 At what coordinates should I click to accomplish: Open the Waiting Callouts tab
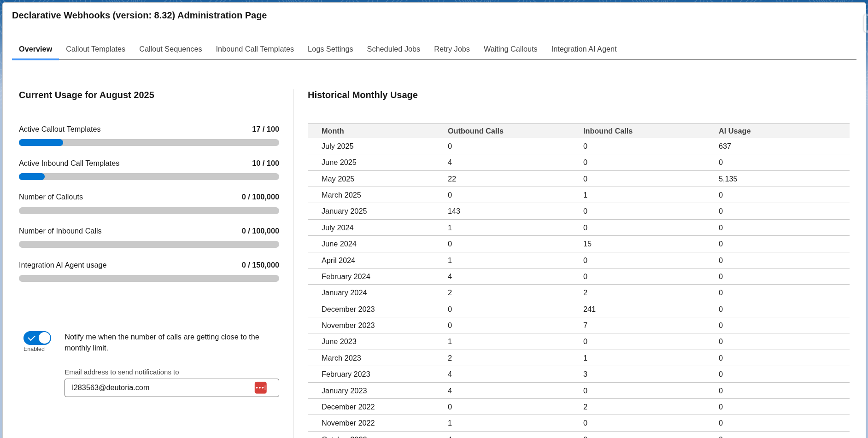(x=510, y=49)
